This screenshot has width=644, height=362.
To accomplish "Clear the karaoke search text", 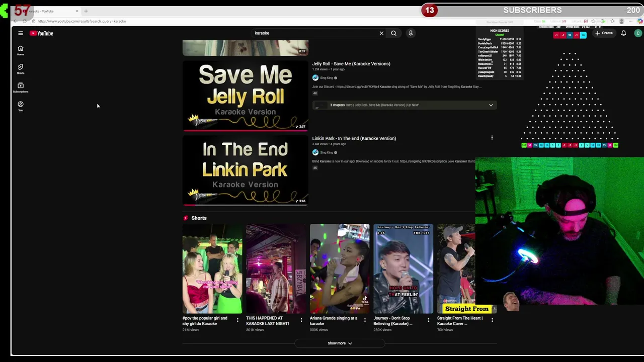I will [x=381, y=33].
